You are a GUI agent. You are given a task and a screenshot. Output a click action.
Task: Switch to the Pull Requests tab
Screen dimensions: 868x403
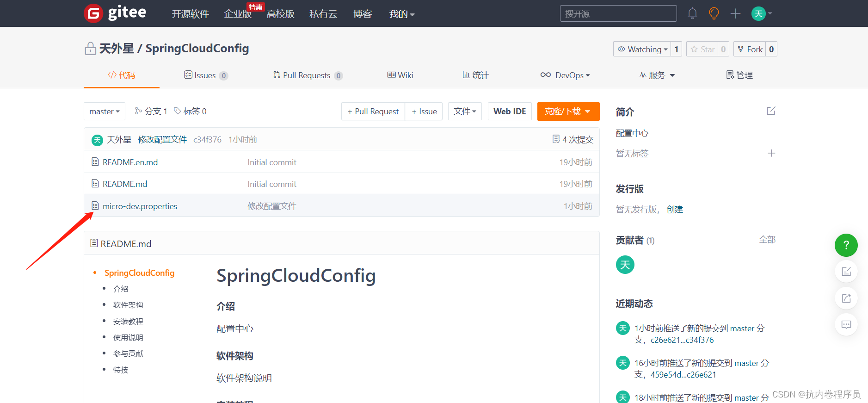(308, 75)
